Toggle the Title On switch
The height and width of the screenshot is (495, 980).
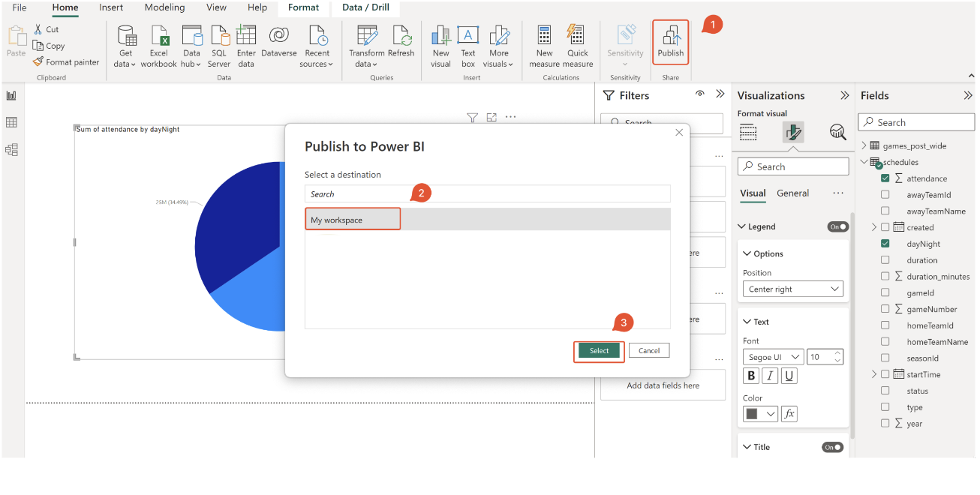pos(833,447)
